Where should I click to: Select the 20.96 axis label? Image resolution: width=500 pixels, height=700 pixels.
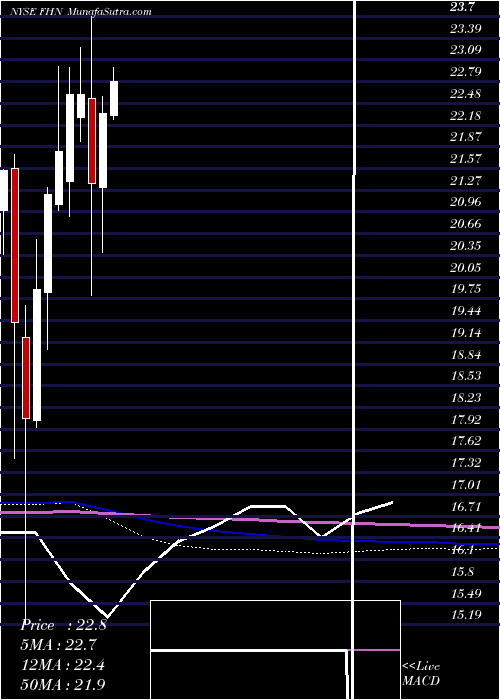pyautogui.click(x=466, y=202)
